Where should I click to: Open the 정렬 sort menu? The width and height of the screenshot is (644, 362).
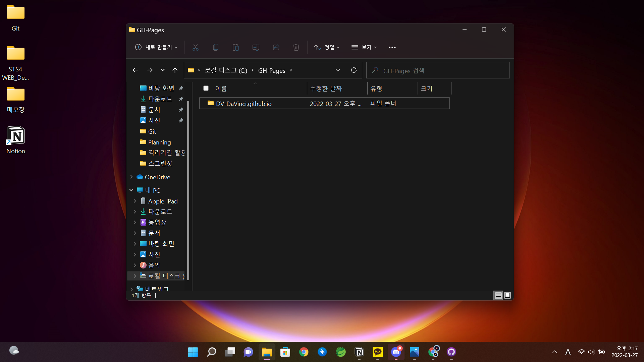(x=327, y=47)
